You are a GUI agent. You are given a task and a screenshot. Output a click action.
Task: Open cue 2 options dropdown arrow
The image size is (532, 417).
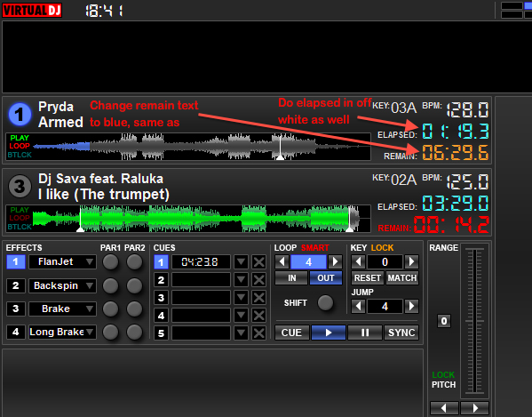tap(242, 280)
